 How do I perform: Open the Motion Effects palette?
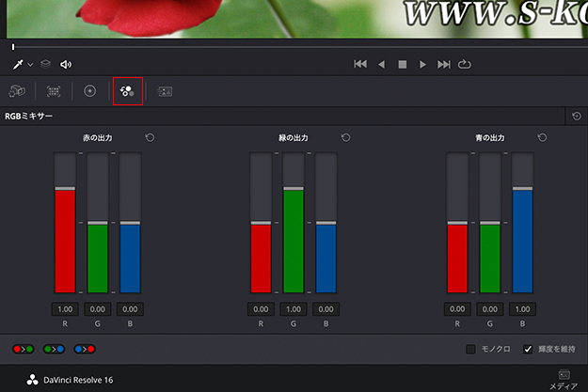click(165, 91)
